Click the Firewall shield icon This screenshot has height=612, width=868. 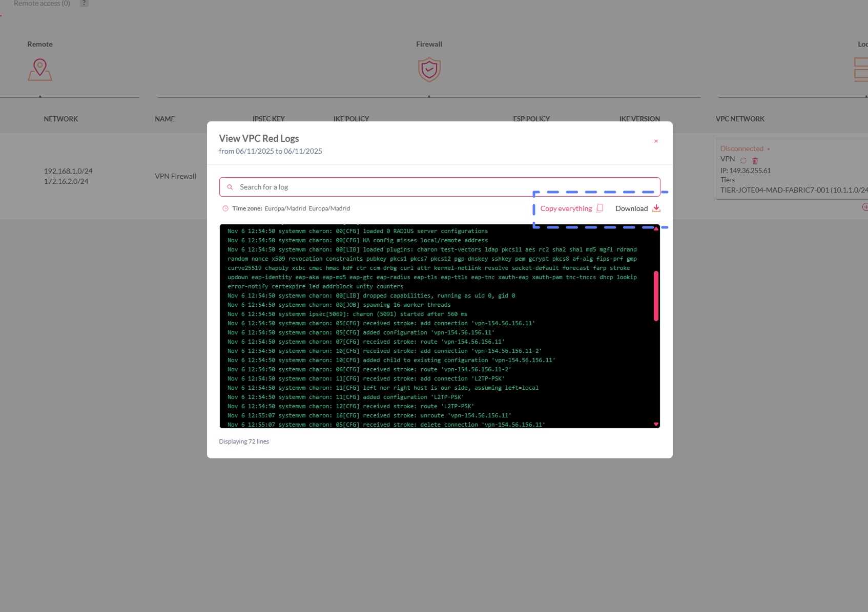[429, 70]
